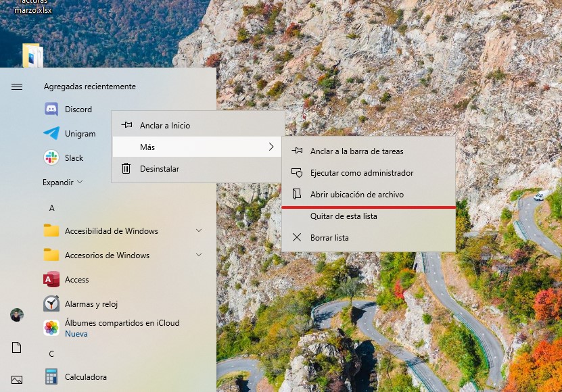This screenshot has width=562, height=392.
Task: Click Abrir ubicación de archivo
Action: point(356,195)
